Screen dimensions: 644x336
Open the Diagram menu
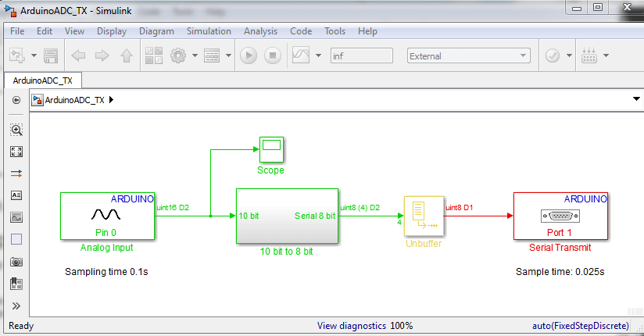pyautogui.click(x=156, y=31)
